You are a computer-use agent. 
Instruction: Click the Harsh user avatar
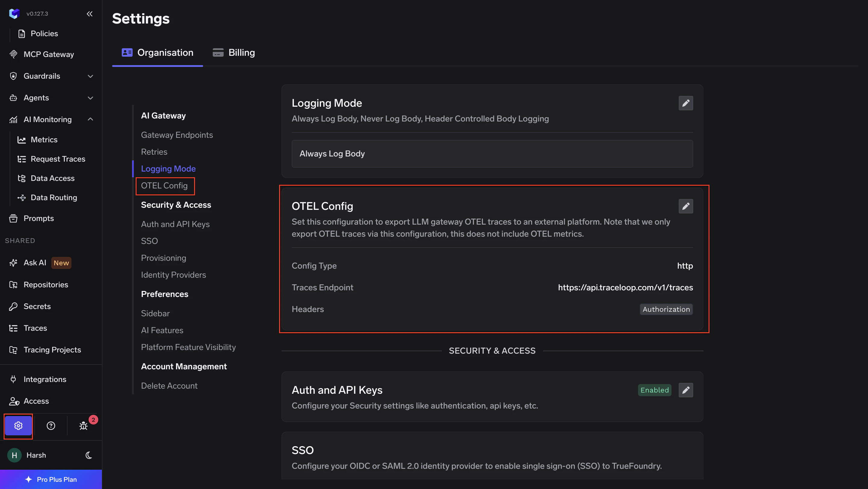(14, 455)
